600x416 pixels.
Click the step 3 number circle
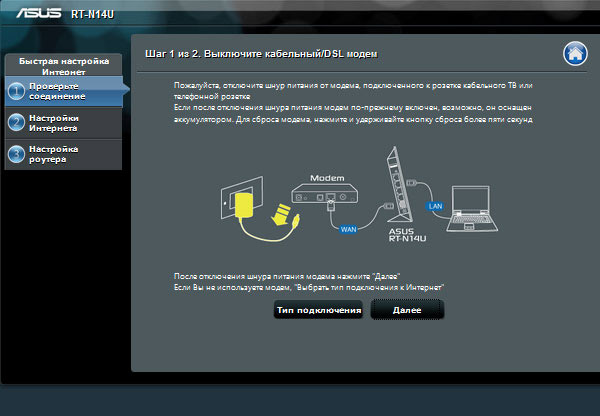(x=16, y=154)
